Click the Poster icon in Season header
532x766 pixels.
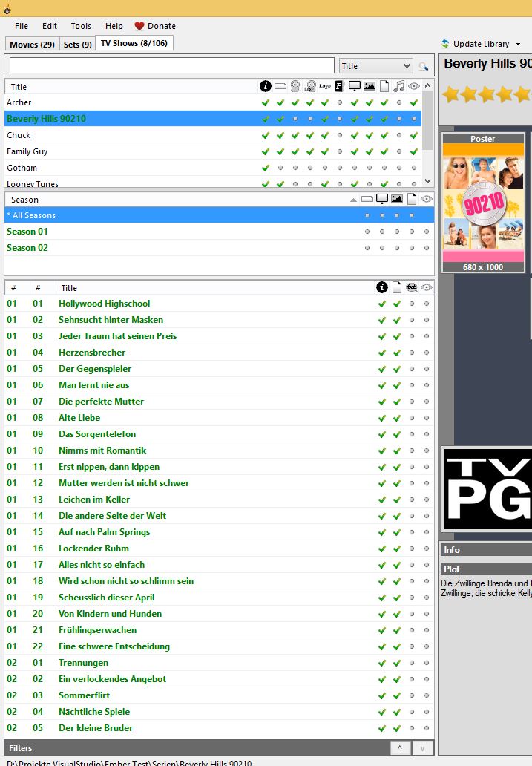tap(412, 199)
